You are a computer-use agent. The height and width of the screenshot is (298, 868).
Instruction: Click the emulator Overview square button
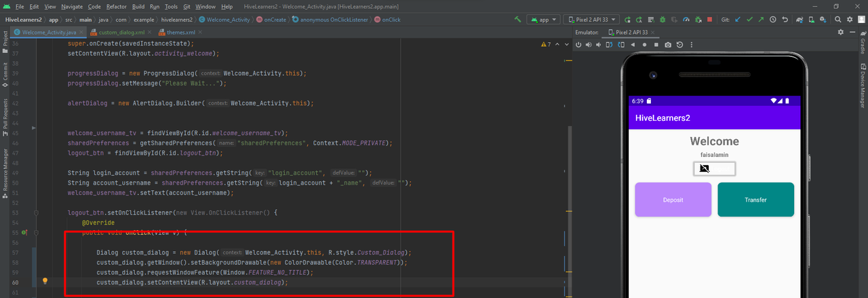tap(656, 45)
